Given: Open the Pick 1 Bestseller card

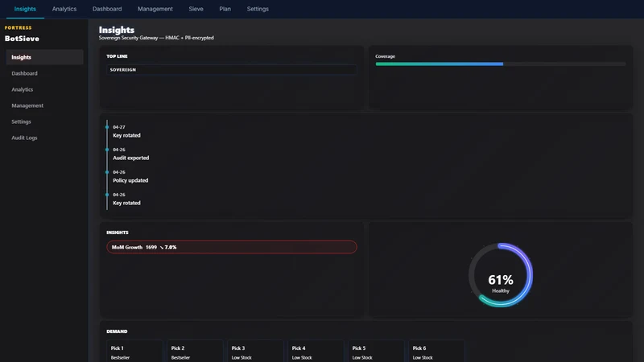Looking at the screenshot, I should click(134, 352).
